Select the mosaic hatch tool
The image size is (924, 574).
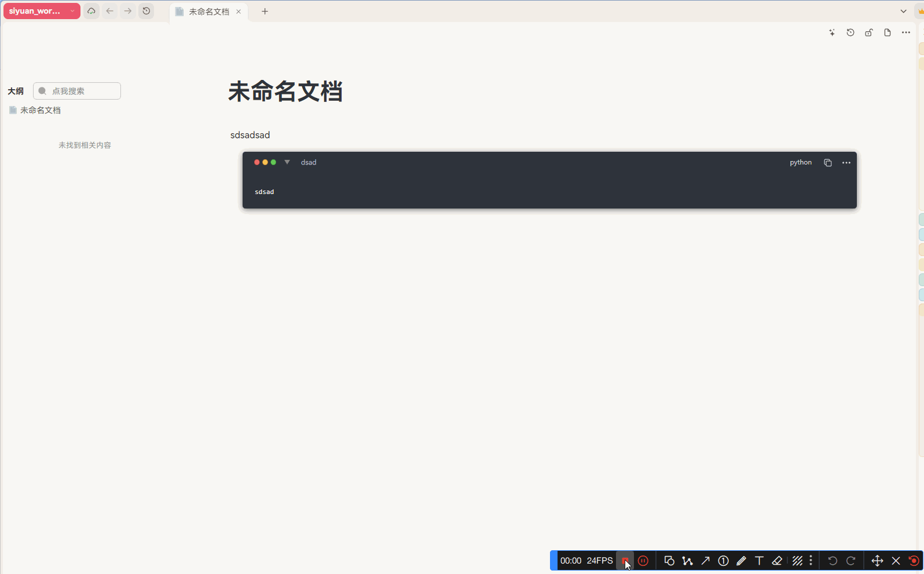[x=797, y=561]
